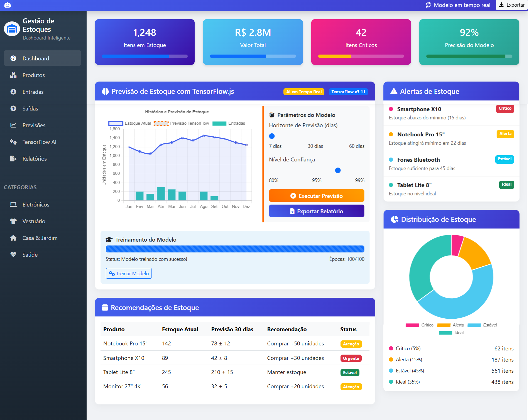Viewport: 529px width, 420px height.
Task: Click the Smartphone X10 stock alert
Action: tap(451, 113)
